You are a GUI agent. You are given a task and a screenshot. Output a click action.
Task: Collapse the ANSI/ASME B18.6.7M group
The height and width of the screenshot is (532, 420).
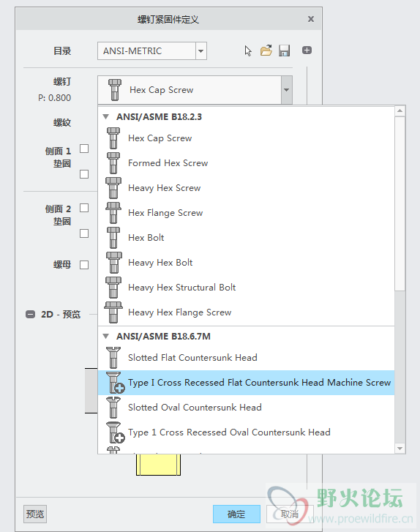[106, 336]
